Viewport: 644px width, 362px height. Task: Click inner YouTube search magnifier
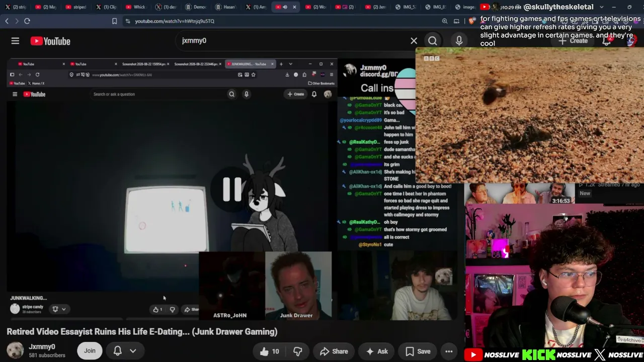231,94
